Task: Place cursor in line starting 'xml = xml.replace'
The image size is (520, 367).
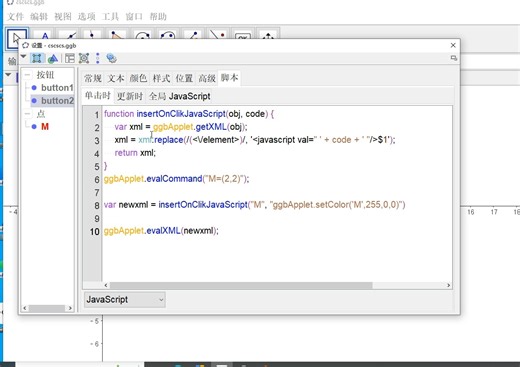Action: 255,140
